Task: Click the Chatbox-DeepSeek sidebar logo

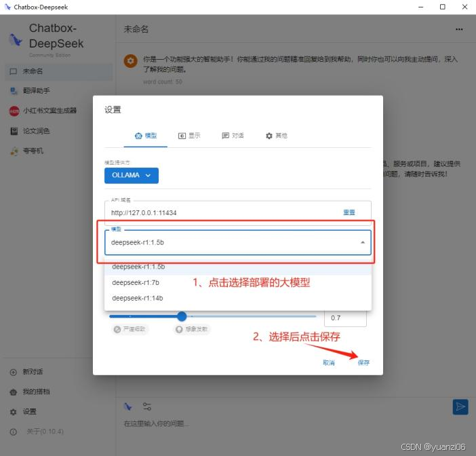Action: (x=16, y=40)
